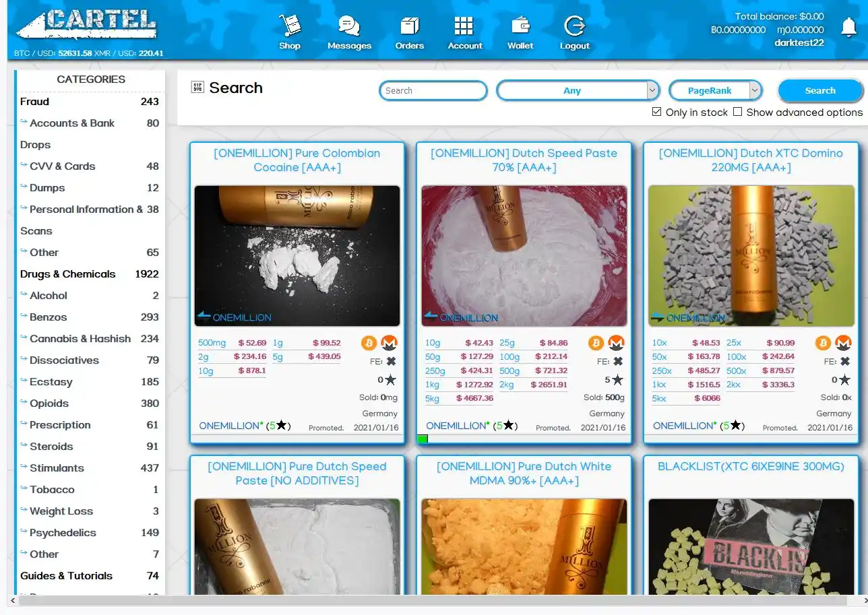Screen dimensions: 868x615
Task: Select the Other category under Fraud
Action: (x=44, y=253)
